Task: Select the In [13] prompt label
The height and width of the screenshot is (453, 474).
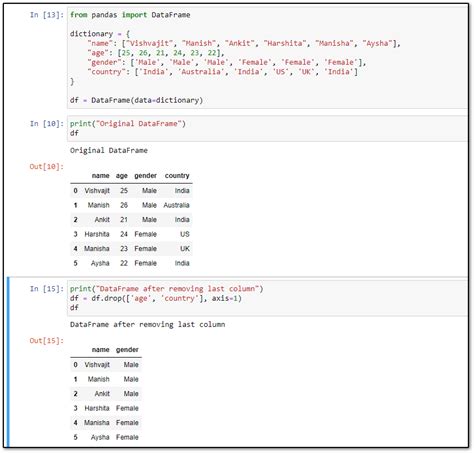Action: coord(46,15)
